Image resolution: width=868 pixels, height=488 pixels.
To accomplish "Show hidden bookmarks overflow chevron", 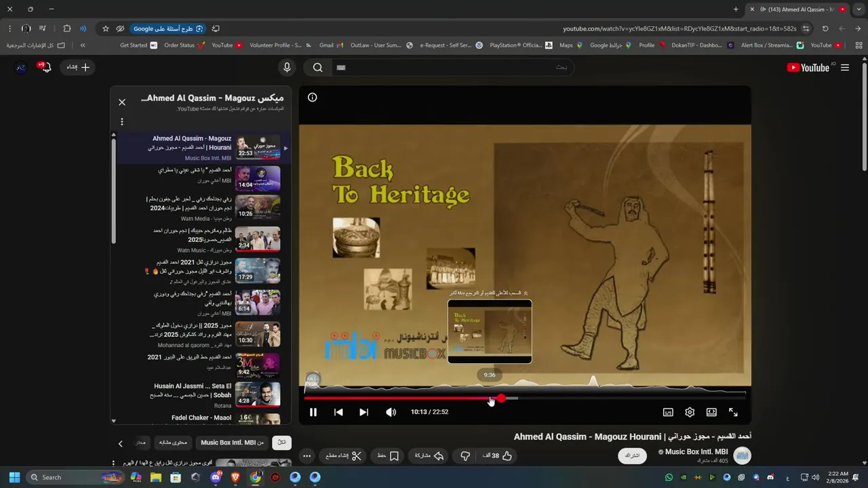I will (x=83, y=45).
